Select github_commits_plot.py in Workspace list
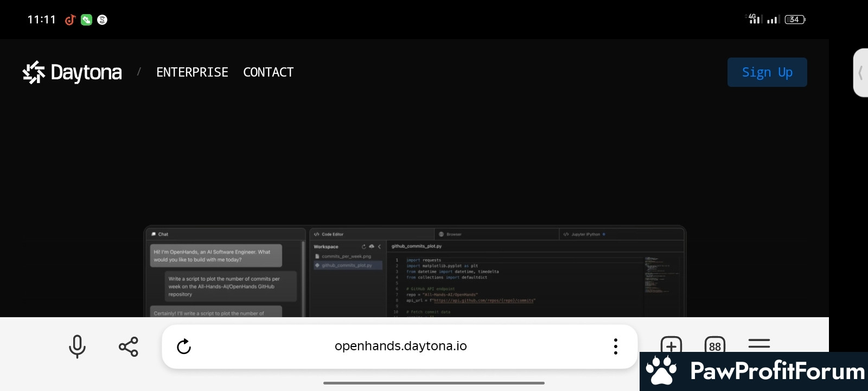 [347, 265]
